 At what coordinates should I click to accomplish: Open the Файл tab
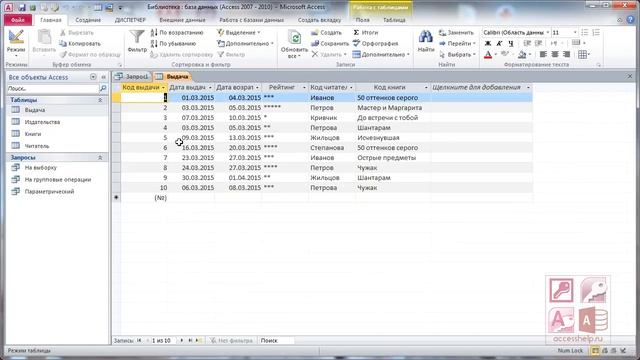coord(18,20)
